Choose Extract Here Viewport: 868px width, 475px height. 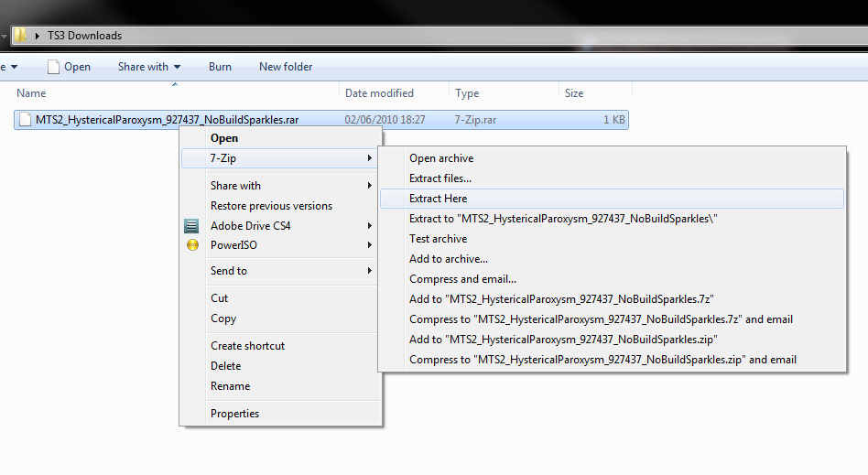coord(612,199)
